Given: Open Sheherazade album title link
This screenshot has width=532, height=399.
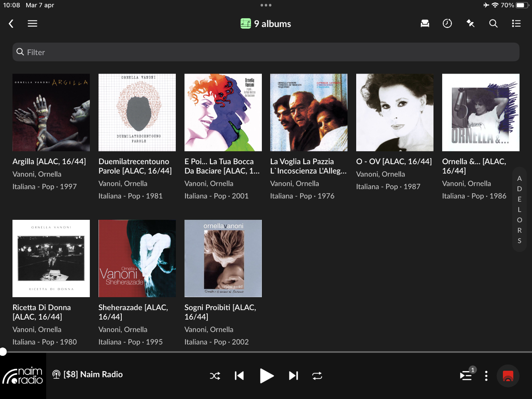Looking at the screenshot, I should click(133, 312).
